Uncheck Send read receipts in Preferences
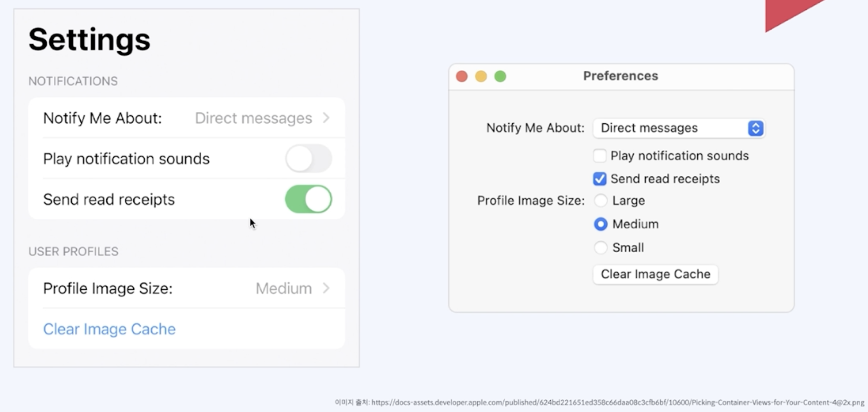868x412 pixels. (x=600, y=179)
